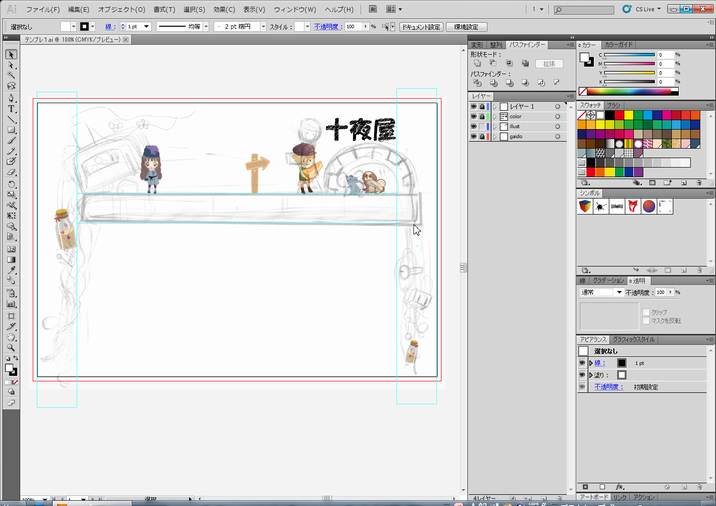The width and height of the screenshot is (716, 506).
Task: Toggle the lock on the guide layer
Action: (482, 137)
